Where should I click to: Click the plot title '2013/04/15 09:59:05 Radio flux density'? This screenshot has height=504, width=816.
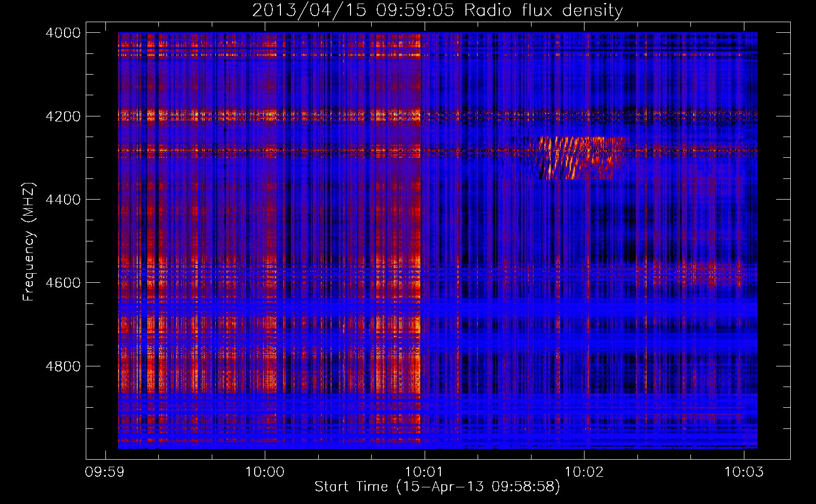(x=437, y=11)
